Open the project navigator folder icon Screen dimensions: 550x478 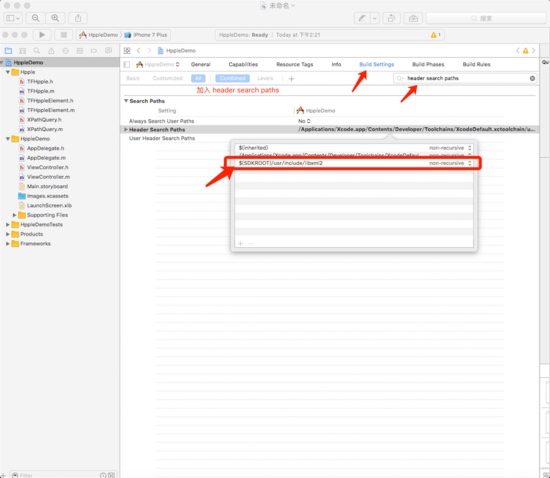(8, 51)
